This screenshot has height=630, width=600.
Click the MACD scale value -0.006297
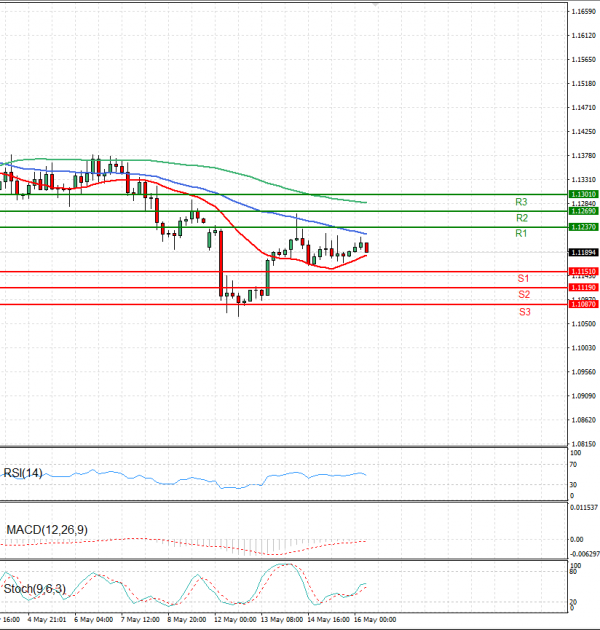coord(585,554)
